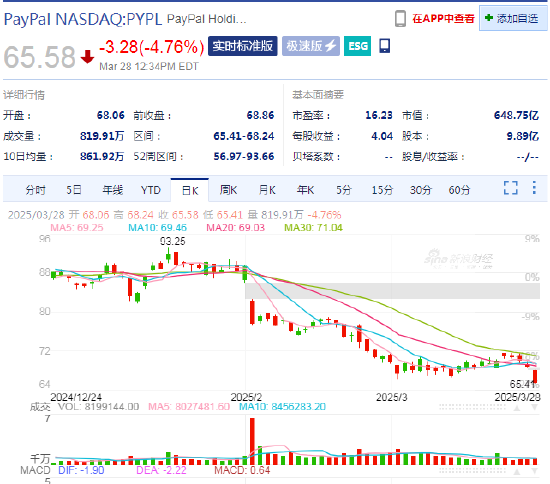The image size is (550, 484).
Task: Select the 日K chart tab
Action: [190, 190]
